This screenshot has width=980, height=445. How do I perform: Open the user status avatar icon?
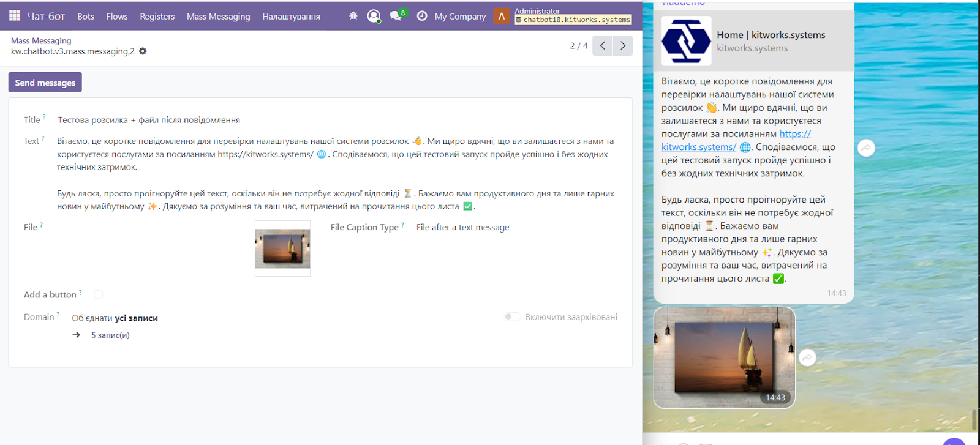(374, 16)
